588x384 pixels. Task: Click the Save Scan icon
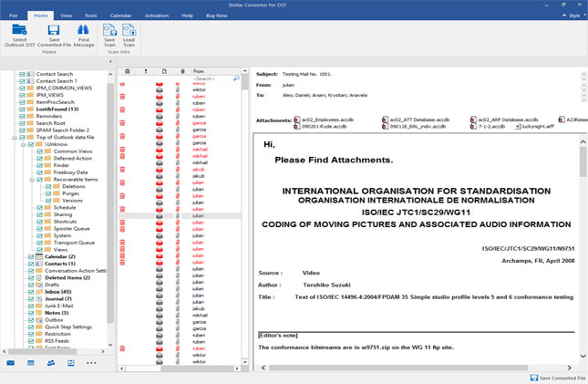pos(109,30)
